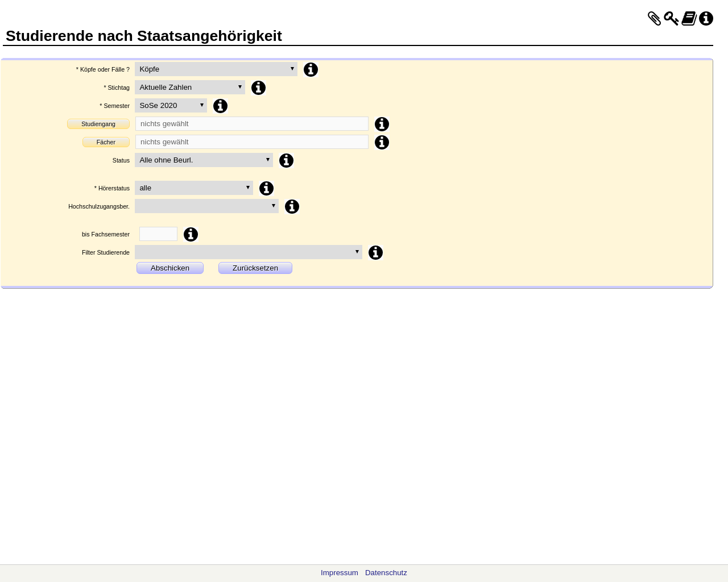The width and height of the screenshot is (728, 582).
Task: Click the 'bis Fachsemester' label
Action: pyautogui.click(x=106, y=234)
